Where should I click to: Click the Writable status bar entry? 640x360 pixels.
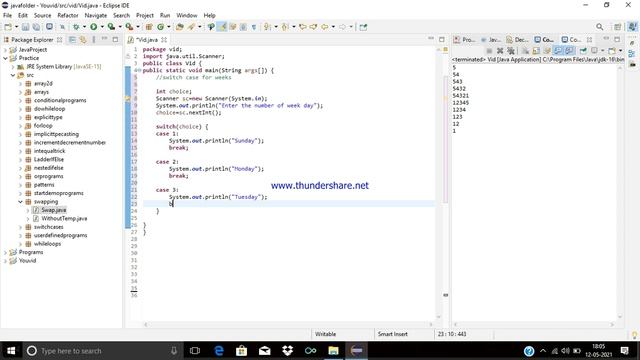[325, 334]
